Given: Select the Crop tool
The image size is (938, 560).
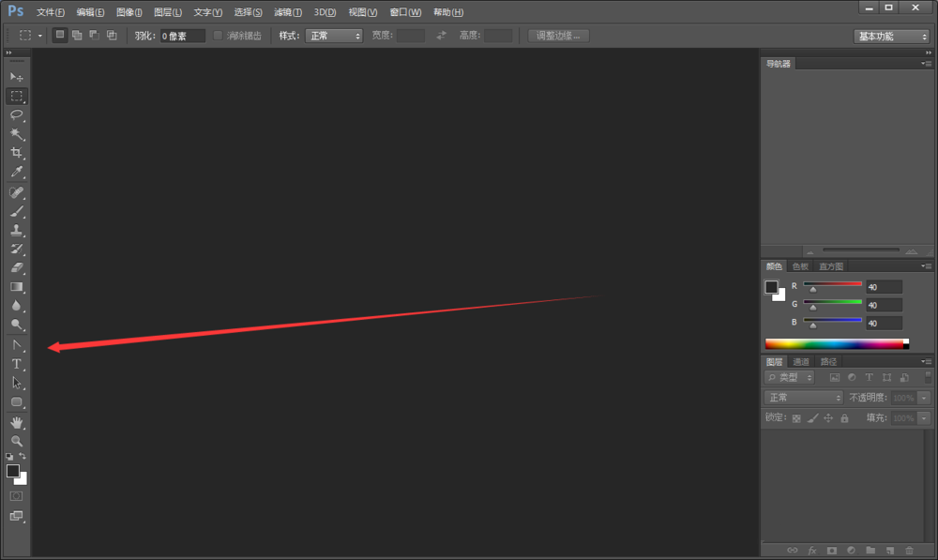Looking at the screenshot, I should point(17,153).
